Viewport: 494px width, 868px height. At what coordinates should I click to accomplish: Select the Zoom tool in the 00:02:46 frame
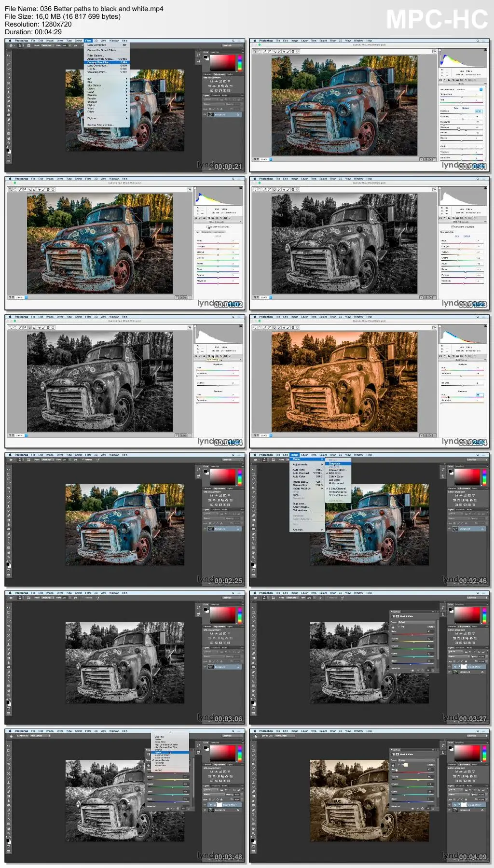[x=253, y=558]
